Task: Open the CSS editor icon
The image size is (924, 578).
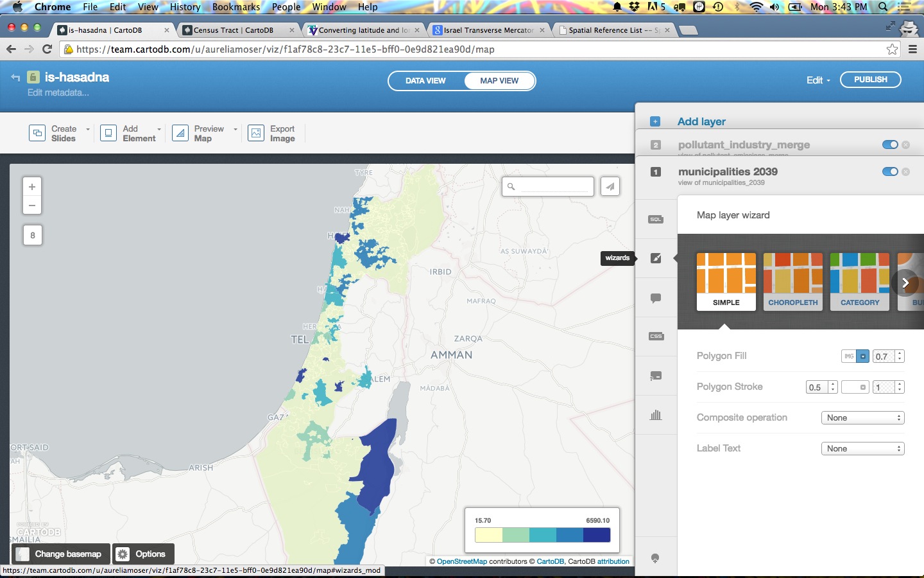Action: [655, 337]
